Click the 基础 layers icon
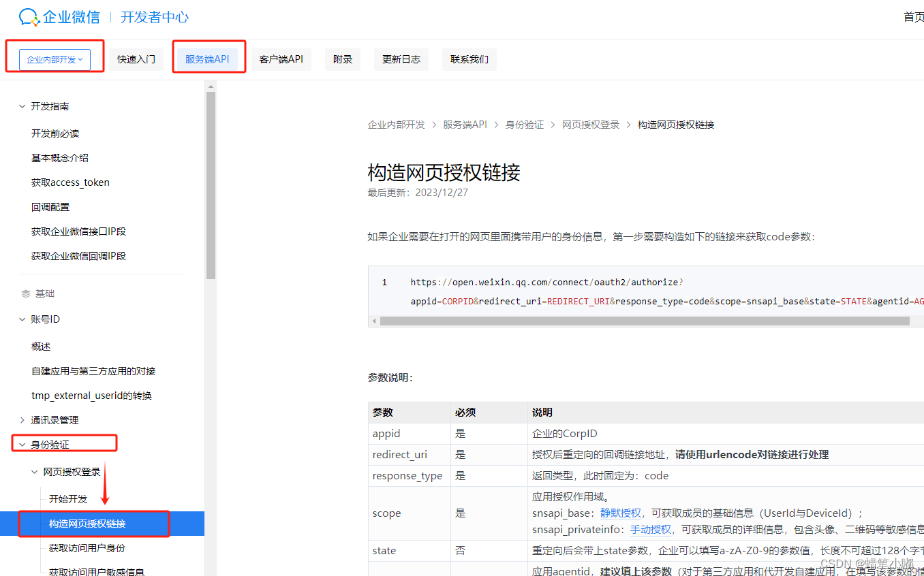This screenshot has width=924, height=576. (x=26, y=294)
